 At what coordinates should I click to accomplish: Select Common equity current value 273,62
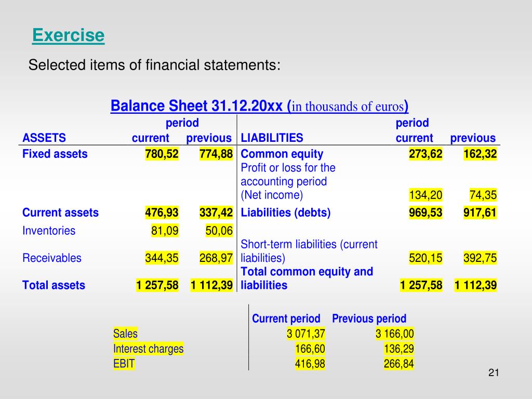click(x=425, y=154)
